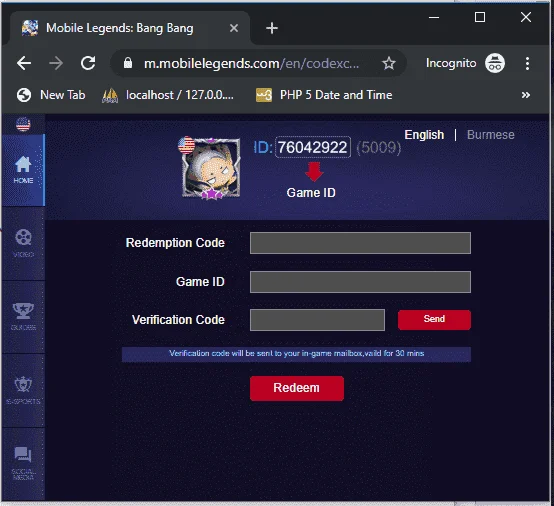Image resolution: width=554 pixels, height=506 pixels.
Task: Click into the Verification Code field
Action: 317,320
